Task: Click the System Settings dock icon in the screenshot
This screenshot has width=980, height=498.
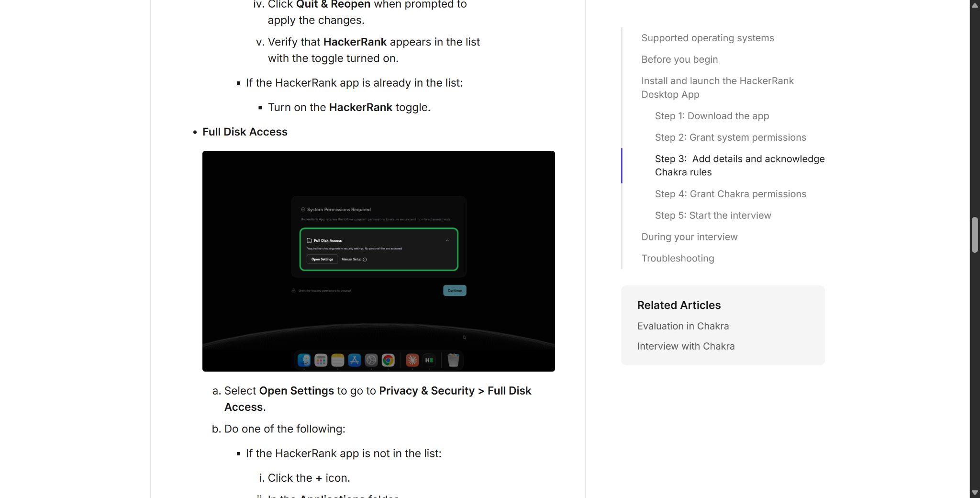Action: point(371,360)
